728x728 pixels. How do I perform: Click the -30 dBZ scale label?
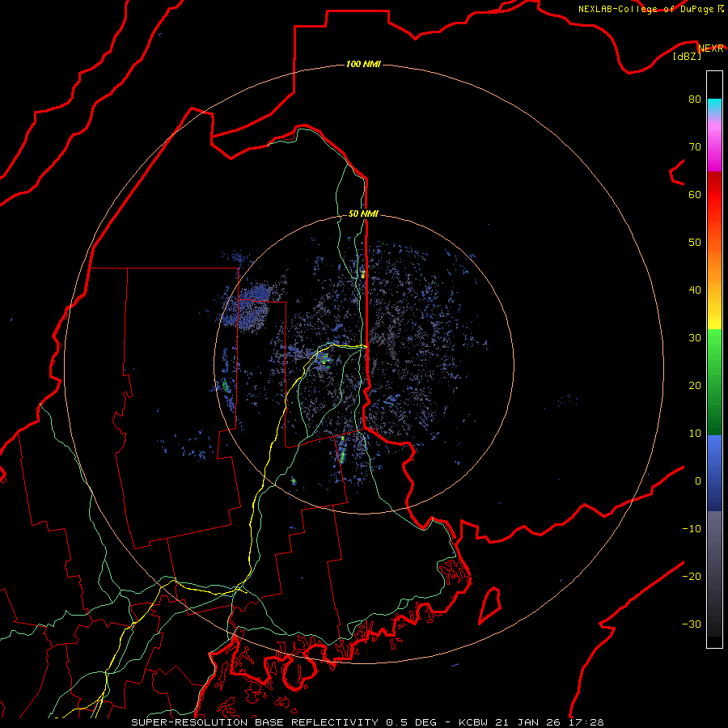click(692, 624)
